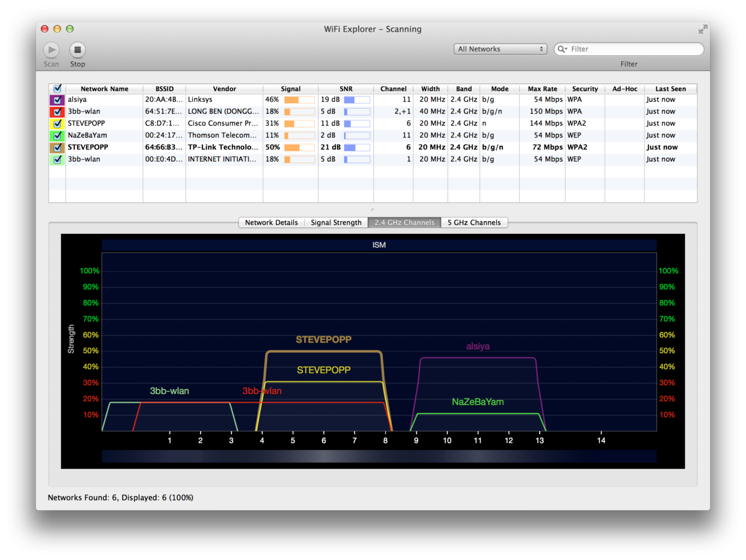This screenshot has width=746, height=560.
Task: Sort table by Network Name column
Action: click(x=104, y=89)
